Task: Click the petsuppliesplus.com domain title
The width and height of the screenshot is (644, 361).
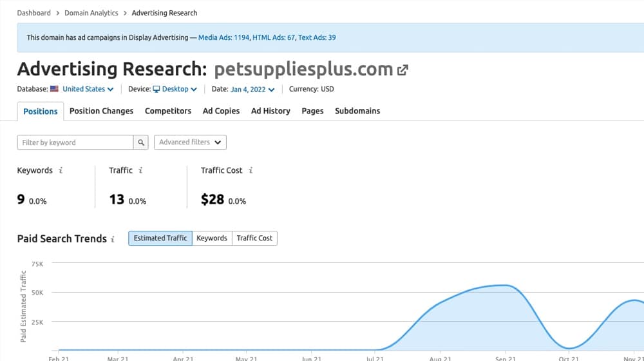Action: [x=303, y=70]
